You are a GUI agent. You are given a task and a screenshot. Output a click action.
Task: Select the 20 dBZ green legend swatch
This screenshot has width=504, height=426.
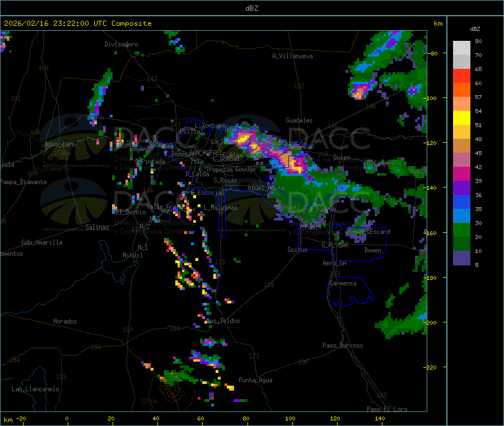pyautogui.click(x=461, y=230)
